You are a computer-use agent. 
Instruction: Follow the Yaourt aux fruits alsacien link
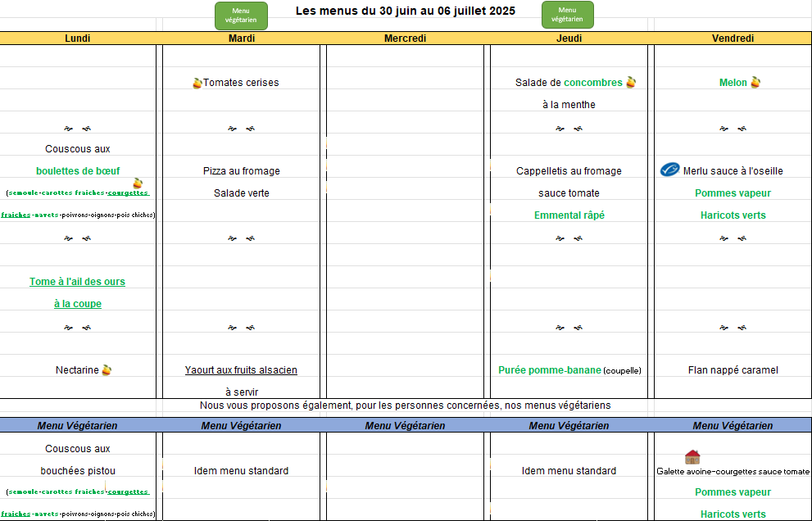(241, 370)
